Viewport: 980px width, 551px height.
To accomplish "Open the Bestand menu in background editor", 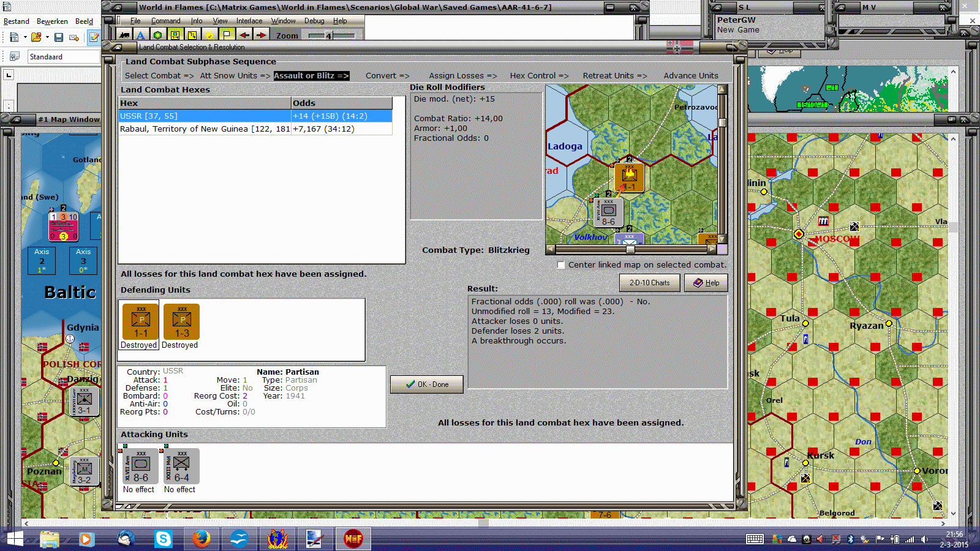I will (x=17, y=21).
